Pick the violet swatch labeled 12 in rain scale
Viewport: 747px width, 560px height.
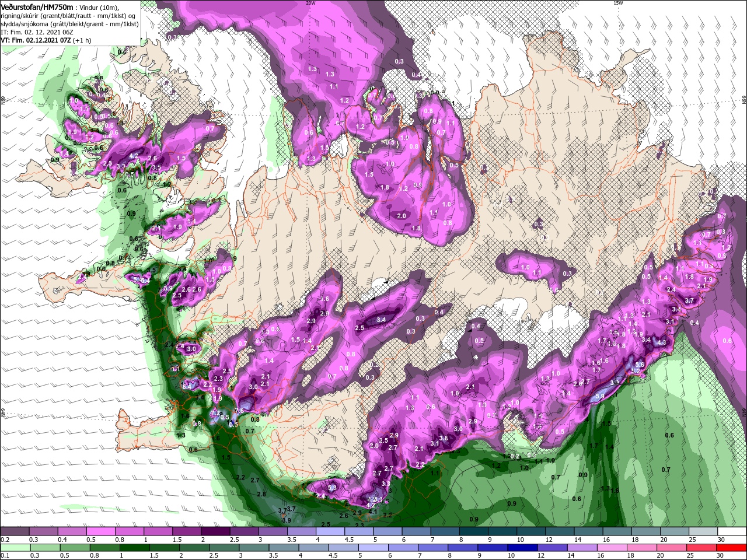tap(552, 548)
